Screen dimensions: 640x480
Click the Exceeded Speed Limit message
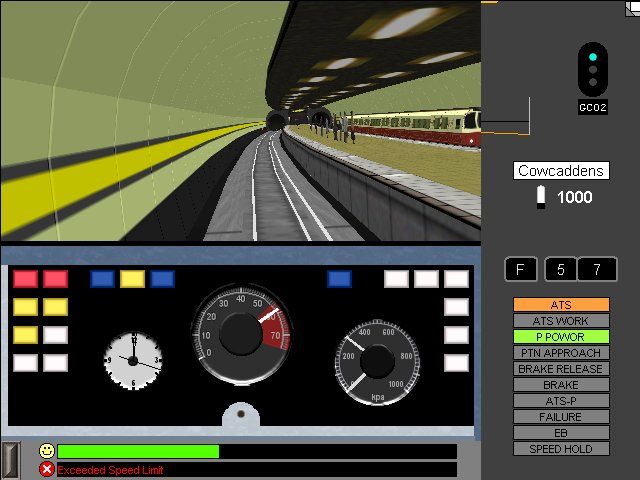(110, 470)
